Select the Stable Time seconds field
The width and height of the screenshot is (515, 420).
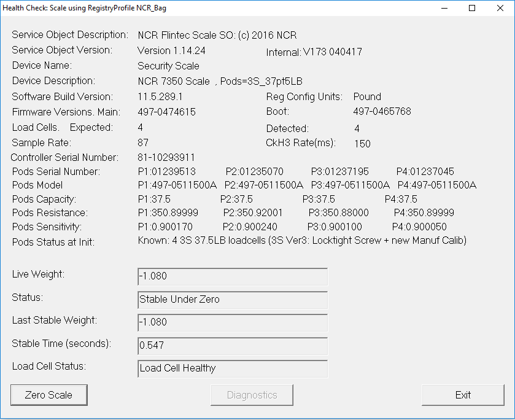point(233,346)
